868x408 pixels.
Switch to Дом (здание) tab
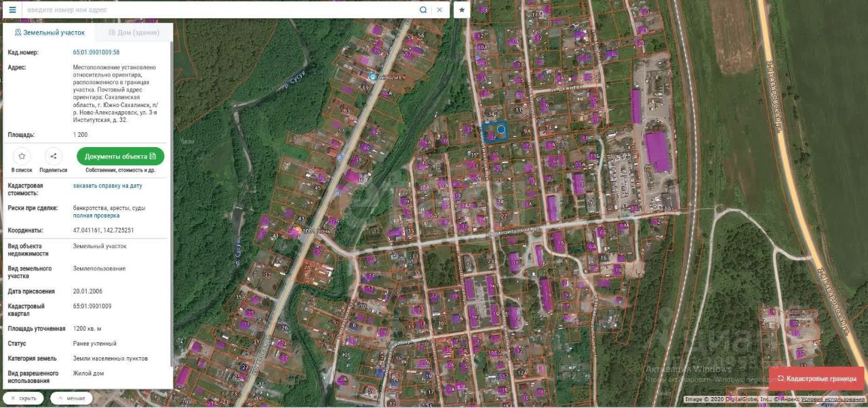[134, 33]
